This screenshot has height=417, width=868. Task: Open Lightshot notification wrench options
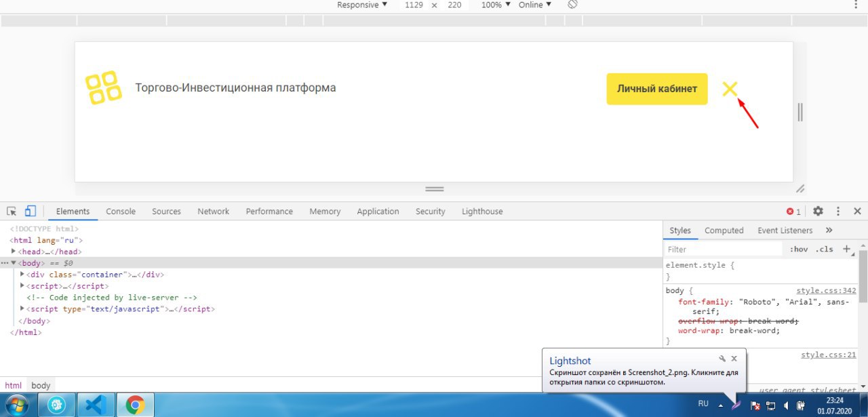click(722, 359)
